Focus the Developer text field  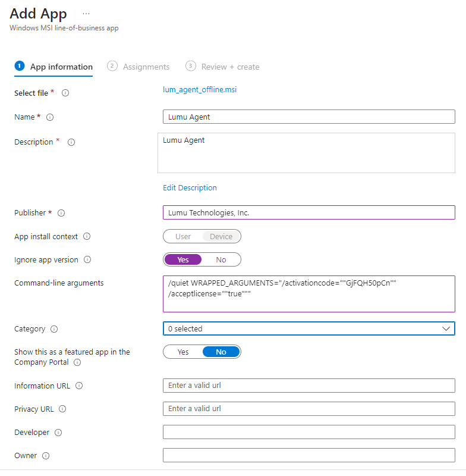[308, 433]
